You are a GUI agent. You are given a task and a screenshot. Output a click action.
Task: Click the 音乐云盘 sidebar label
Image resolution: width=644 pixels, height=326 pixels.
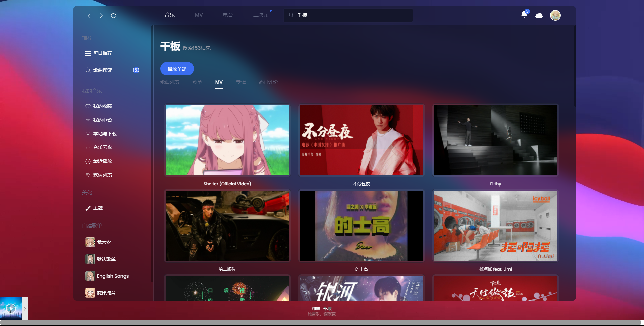(103, 147)
